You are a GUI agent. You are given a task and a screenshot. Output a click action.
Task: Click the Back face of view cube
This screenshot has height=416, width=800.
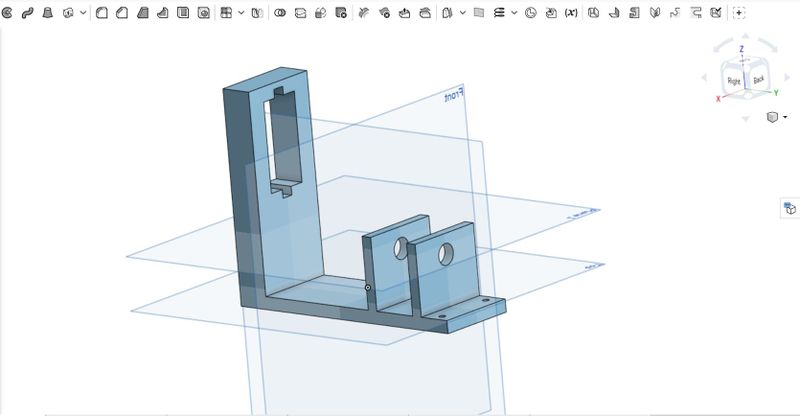758,79
